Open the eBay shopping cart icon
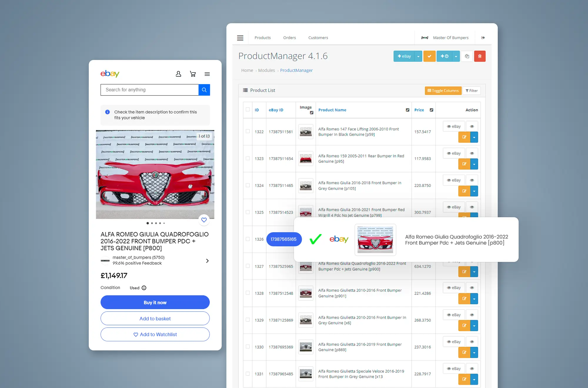This screenshot has height=388, width=588. [193, 74]
